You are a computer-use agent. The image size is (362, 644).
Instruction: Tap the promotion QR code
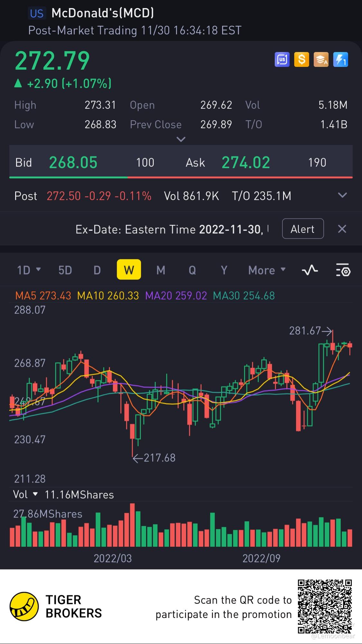tap(325, 606)
